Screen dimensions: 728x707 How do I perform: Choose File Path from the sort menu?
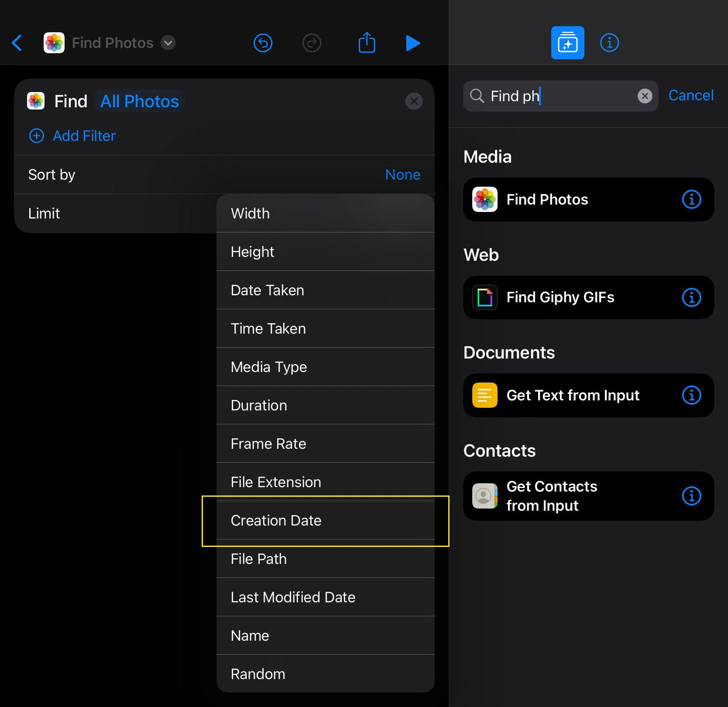coord(326,559)
